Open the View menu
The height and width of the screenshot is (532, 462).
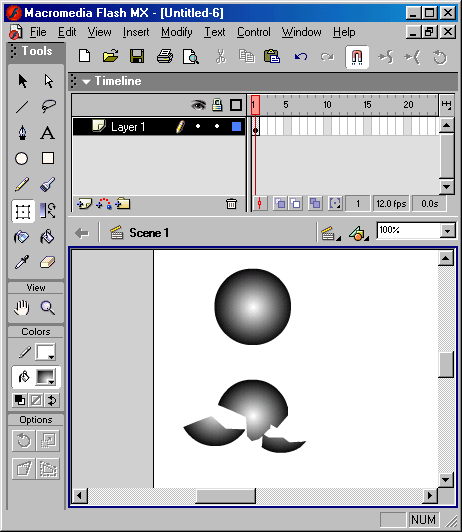99,32
